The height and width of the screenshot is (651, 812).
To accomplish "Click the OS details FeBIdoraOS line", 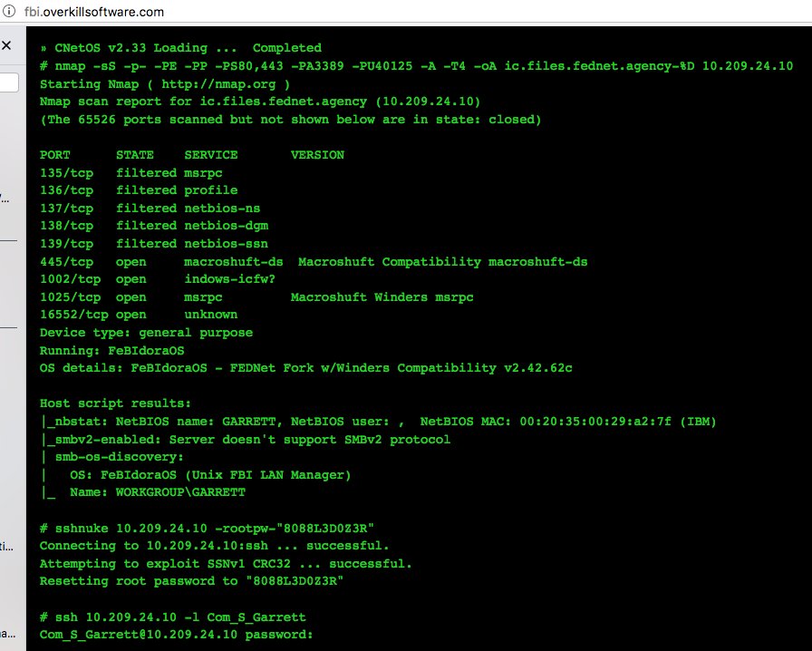I will (x=305, y=368).
